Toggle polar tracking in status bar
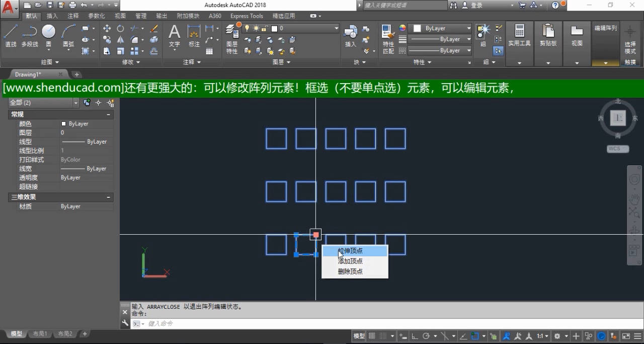 pyautogui.click(x=427, y=336)
